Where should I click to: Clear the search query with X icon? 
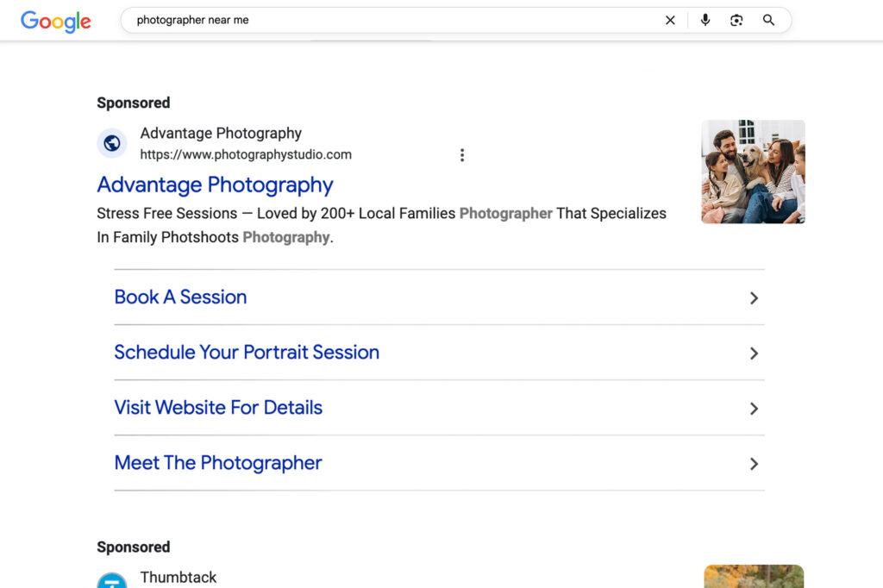(x=670, y=21)
